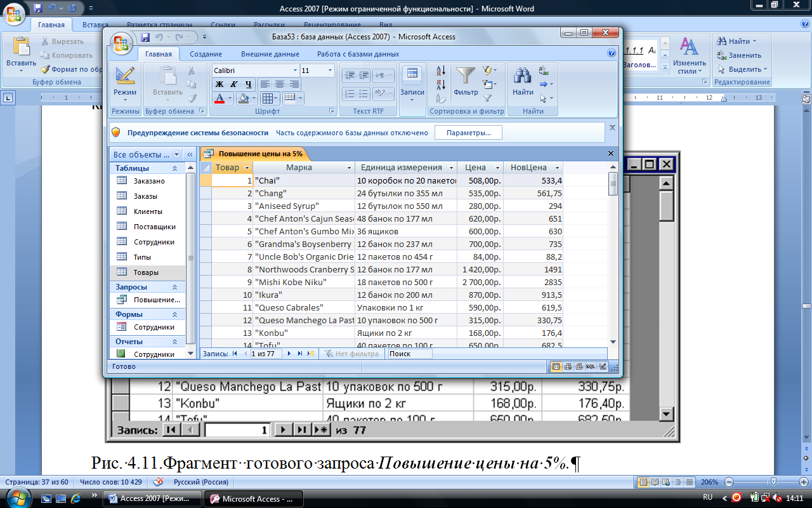Screen dimensions: 812x508
Task: Open the font color dropdown arrow
Action: (x=231, y=98)
